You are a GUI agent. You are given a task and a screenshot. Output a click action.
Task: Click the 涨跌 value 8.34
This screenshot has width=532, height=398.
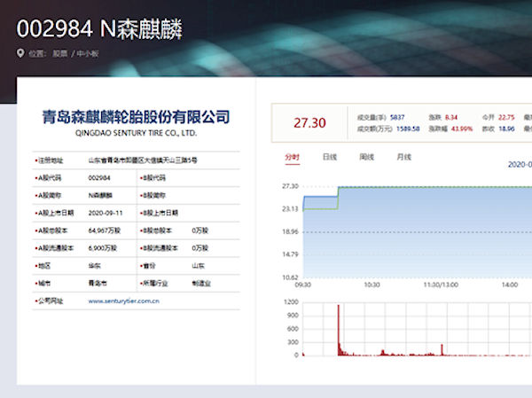click(451, 117)
